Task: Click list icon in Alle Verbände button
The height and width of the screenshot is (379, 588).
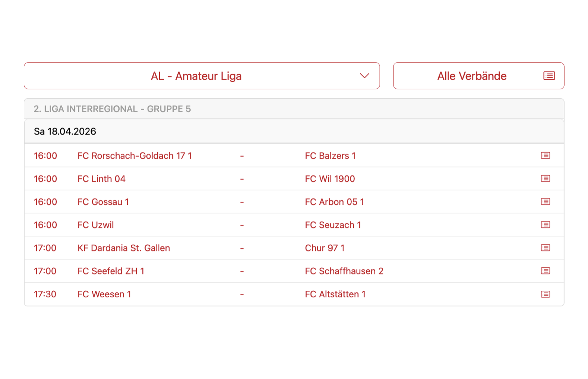Action: 549,76
